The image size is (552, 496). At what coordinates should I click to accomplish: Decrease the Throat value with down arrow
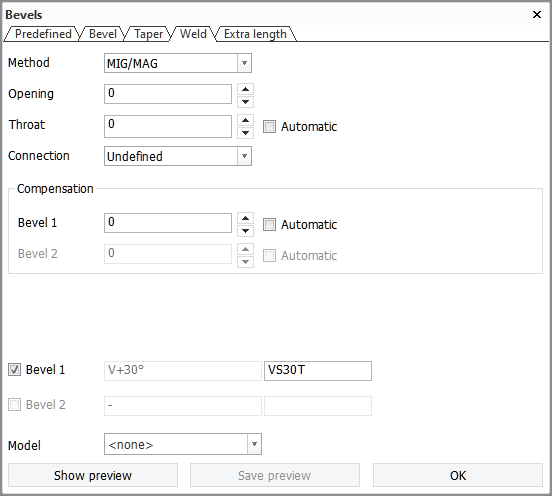coord(245,133)
